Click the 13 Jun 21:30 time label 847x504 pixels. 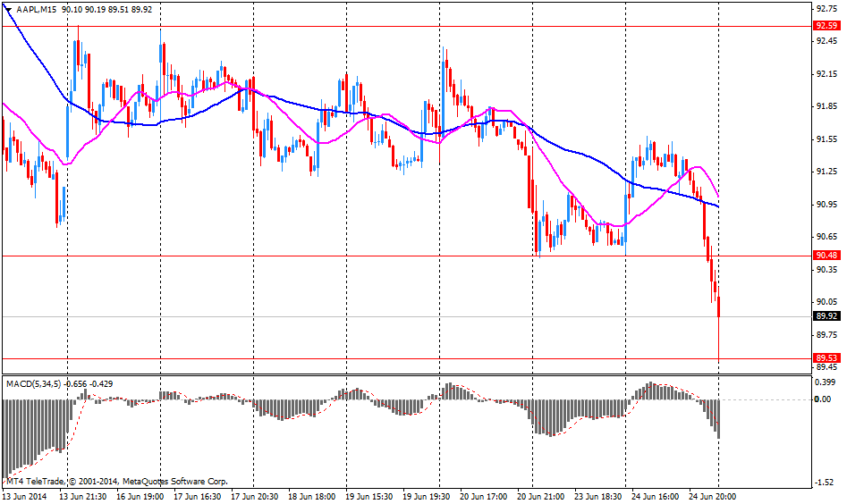pos(82,496)
